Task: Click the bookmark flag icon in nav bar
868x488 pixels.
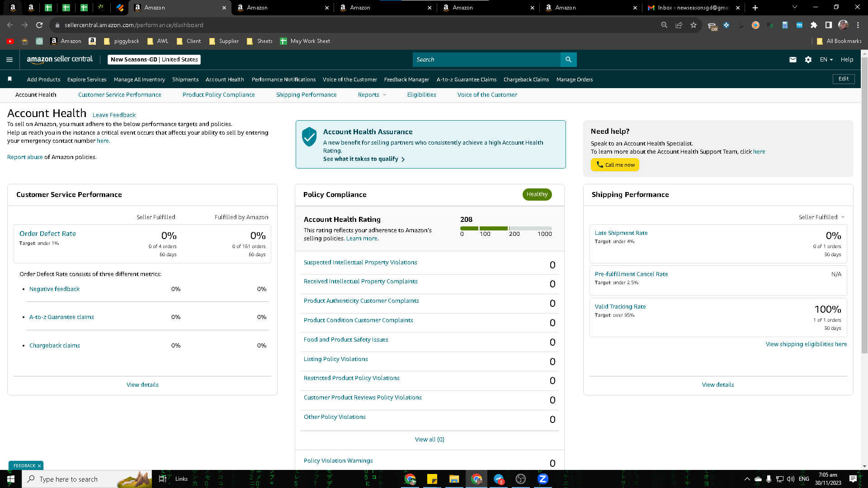Action: [x=9, y=79]
